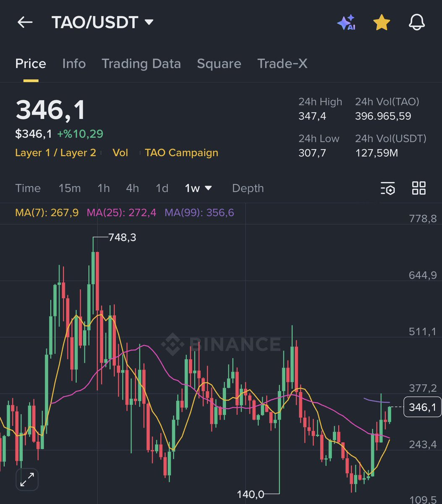Tap the MA(99): 356,6 indicator label
This screenshot has height=504, width=442.
(199, 213)
